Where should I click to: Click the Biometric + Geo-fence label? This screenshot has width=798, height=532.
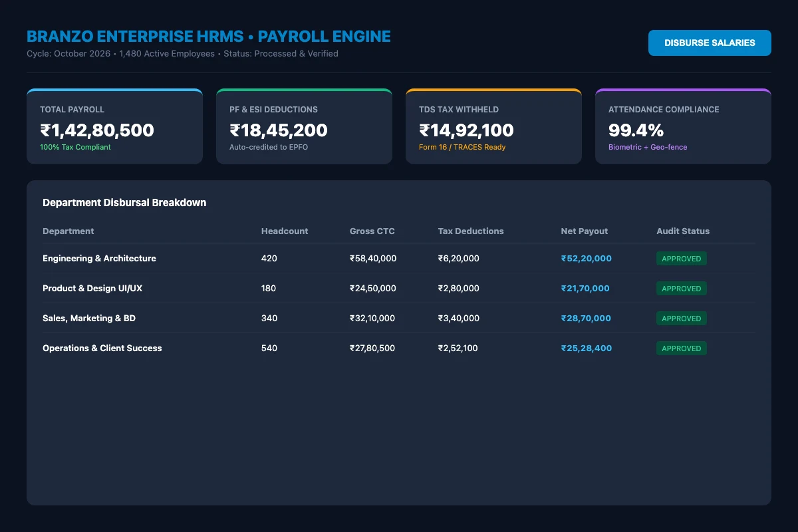(x=648, y=147)
